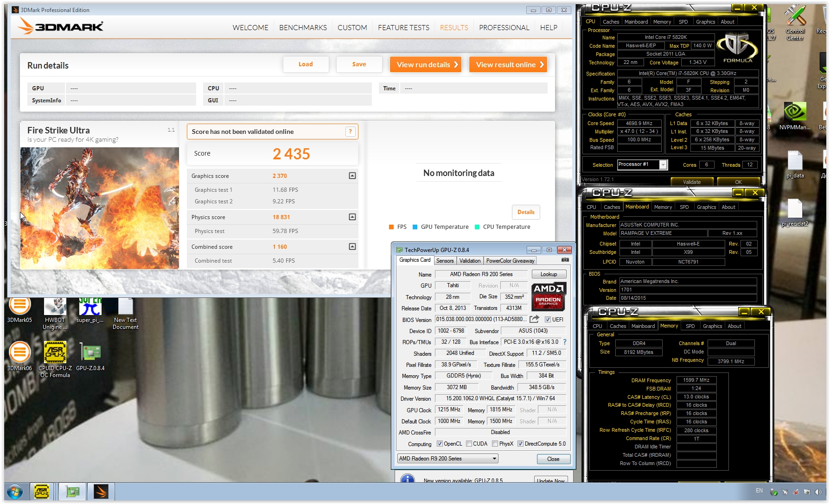Toggle the OpenCL checkbox in GPU-Z
The image size is (830, 504).
(440, 444)
